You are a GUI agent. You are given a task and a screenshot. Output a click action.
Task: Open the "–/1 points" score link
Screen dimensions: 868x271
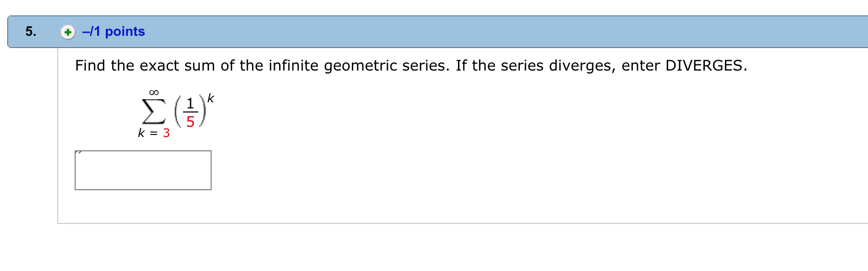click(x=113, y=32)
